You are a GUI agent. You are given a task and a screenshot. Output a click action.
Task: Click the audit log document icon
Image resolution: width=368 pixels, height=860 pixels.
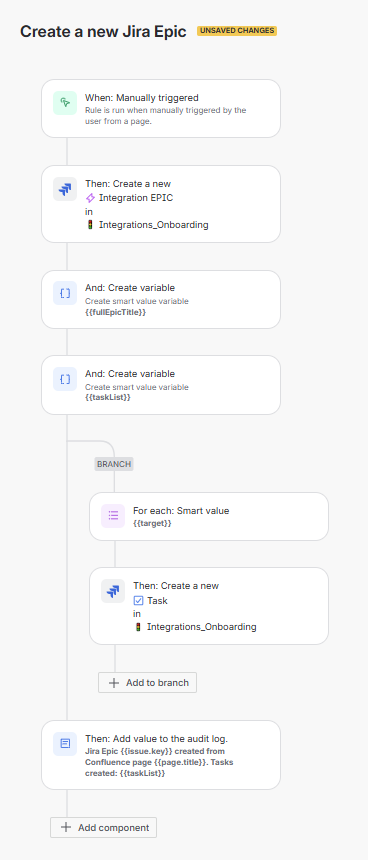point(65,744)
